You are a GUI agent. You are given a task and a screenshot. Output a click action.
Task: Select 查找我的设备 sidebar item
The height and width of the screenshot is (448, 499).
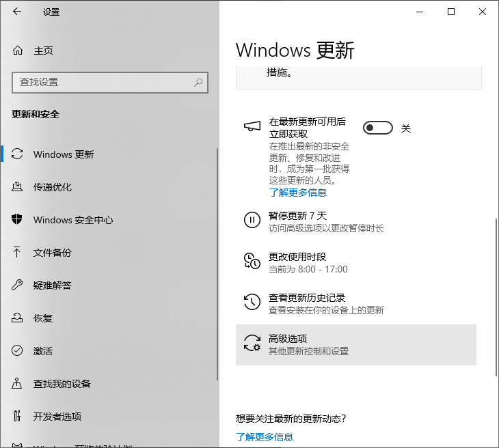62,384
